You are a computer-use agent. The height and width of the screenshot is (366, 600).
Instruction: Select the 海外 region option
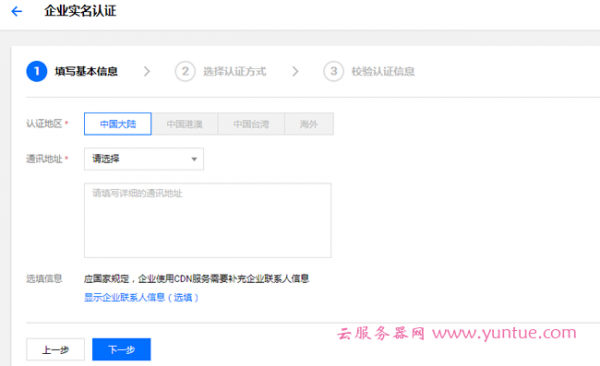click(309, 124)
